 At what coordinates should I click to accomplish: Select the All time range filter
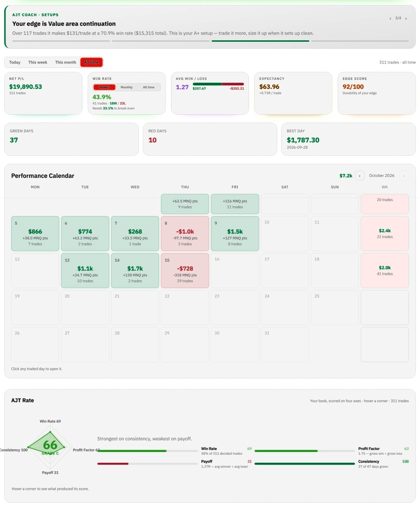[91, 62]
